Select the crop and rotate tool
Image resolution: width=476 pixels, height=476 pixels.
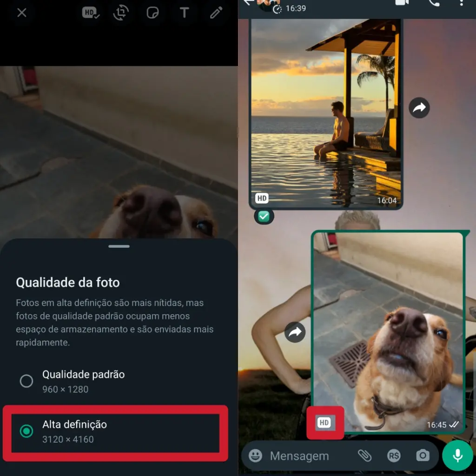121,13
